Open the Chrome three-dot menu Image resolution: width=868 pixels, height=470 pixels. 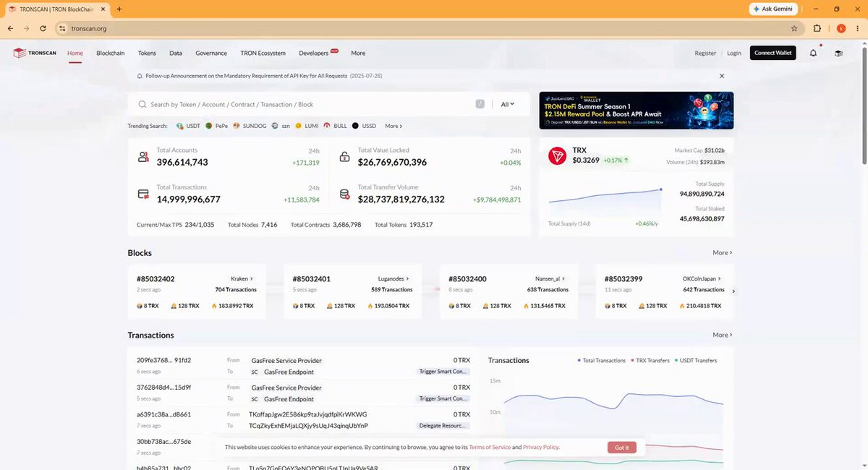point(858,28)
